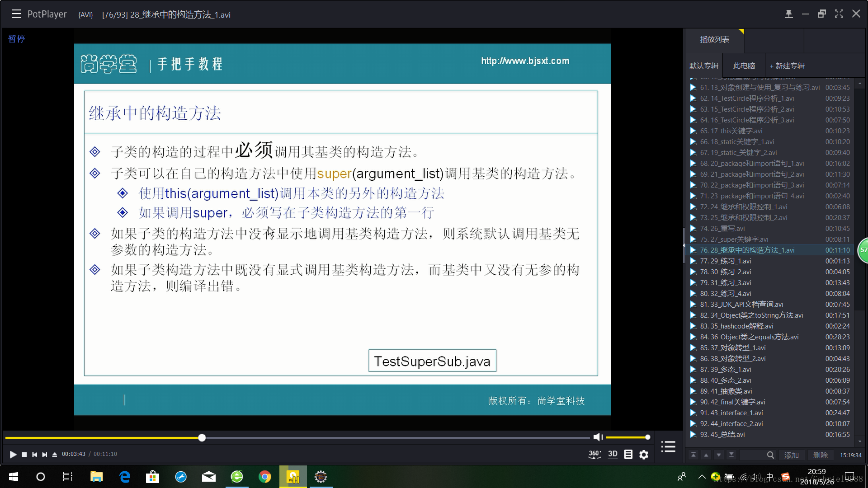This screenshot has width=868, height=488.
Task: Click the elapsed time 00:03:43 display
Action: point(74,455)
